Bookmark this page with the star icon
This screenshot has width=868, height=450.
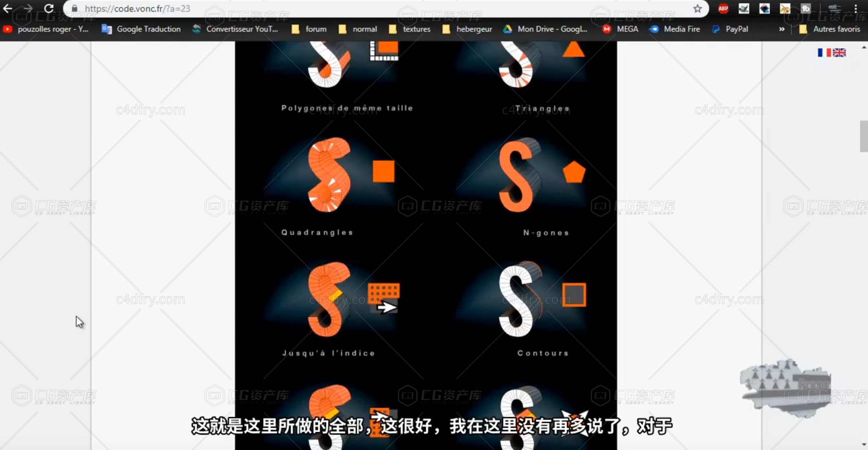(697, 9)
